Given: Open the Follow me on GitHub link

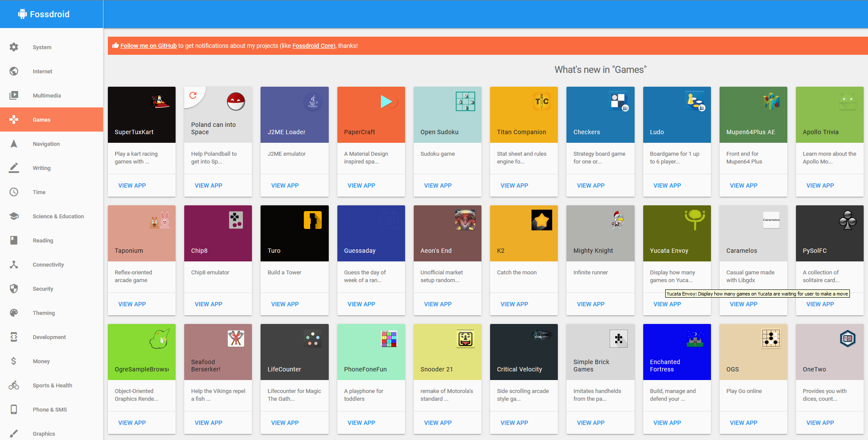Looking at the screenshot, I should pyautogui.click(x=148, y=46).
